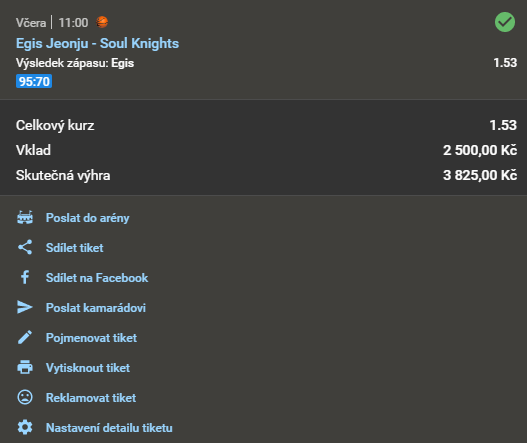Image resolution: width=527 pixels, height=443 pixels.
Task: Click the pencil icon for renaming ticket
Action: coord(25,337)
